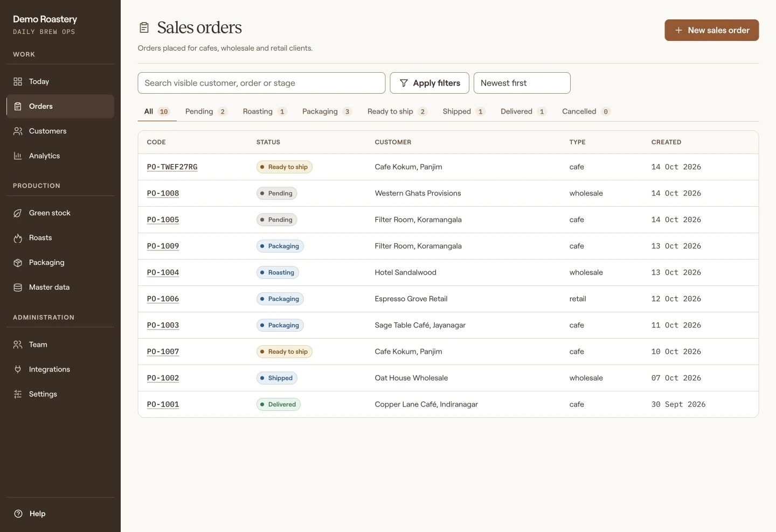Open the Settings sliders icon
Screen dimensions: 776x532
pos(18,394)
